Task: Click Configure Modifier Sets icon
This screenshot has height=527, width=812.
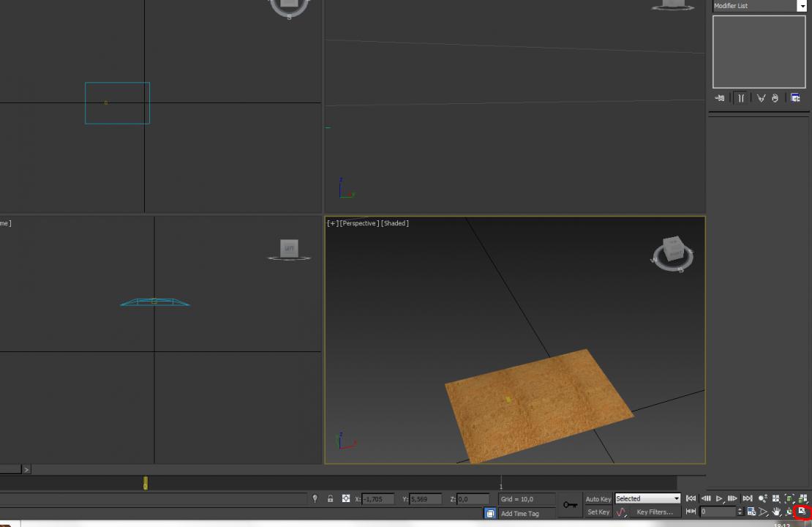Action: click(x=795, y=98)
